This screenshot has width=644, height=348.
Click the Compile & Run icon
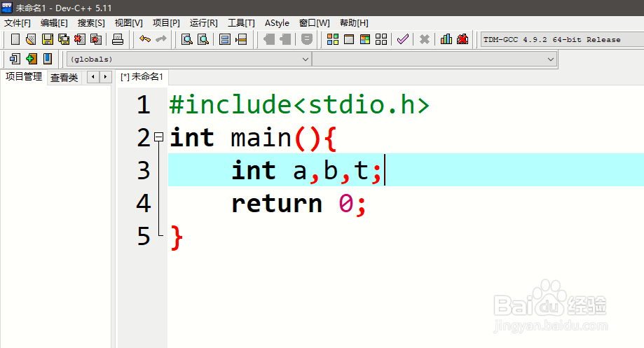[364, 39]
